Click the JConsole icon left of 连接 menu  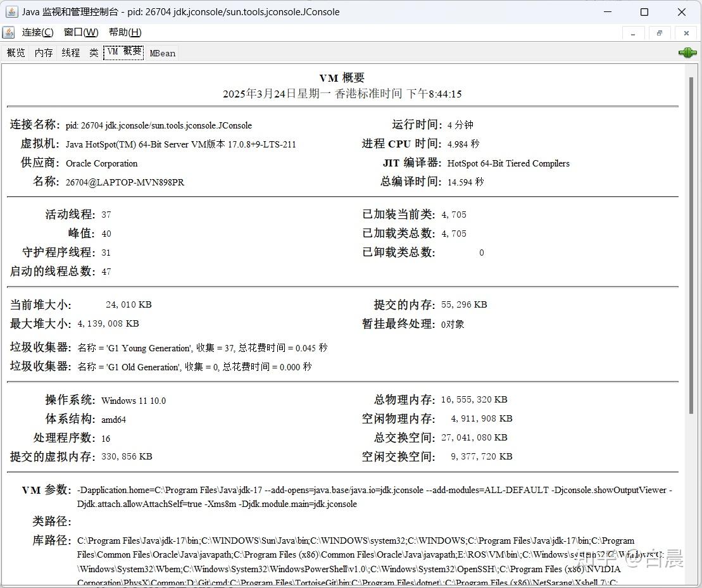click(x=8, y=32)
